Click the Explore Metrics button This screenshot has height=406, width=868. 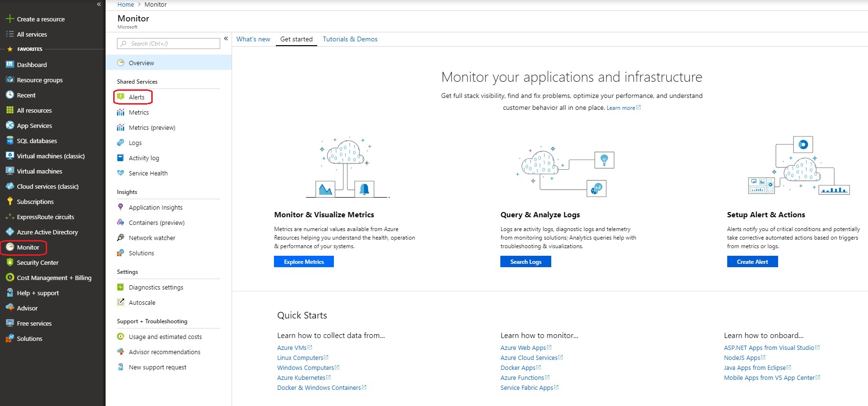[x=304, y=261]
